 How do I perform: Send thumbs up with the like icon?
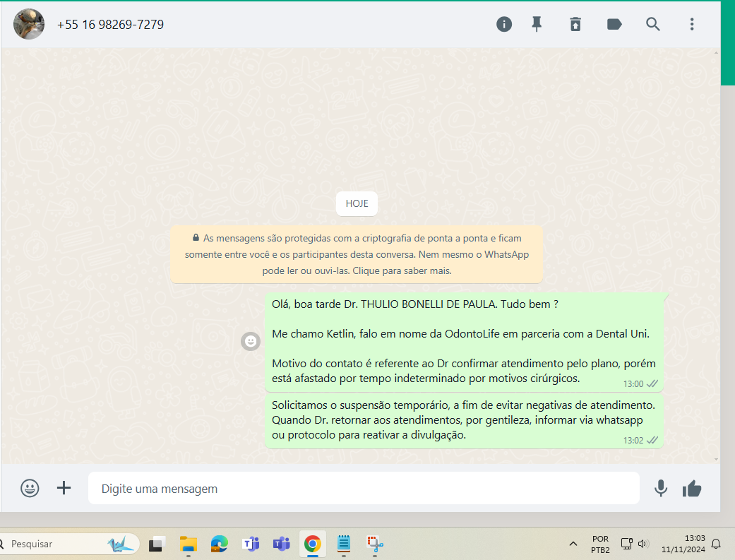pos(692,489)
